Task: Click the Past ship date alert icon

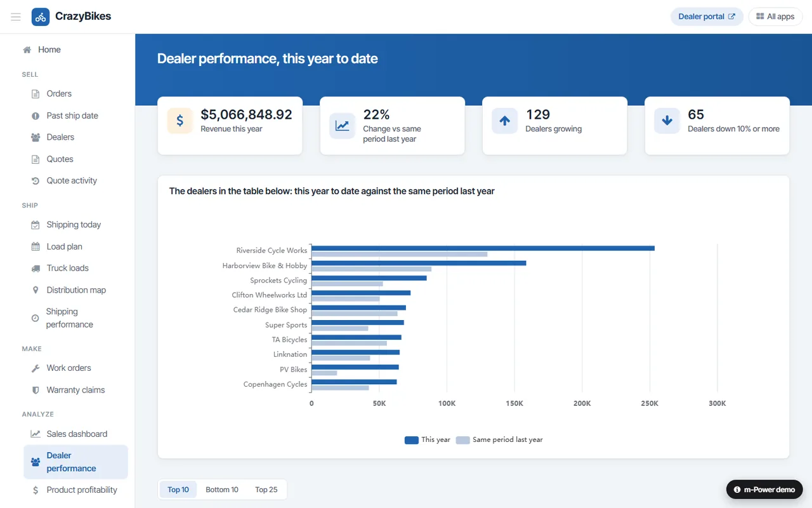Action: point(36,116)
